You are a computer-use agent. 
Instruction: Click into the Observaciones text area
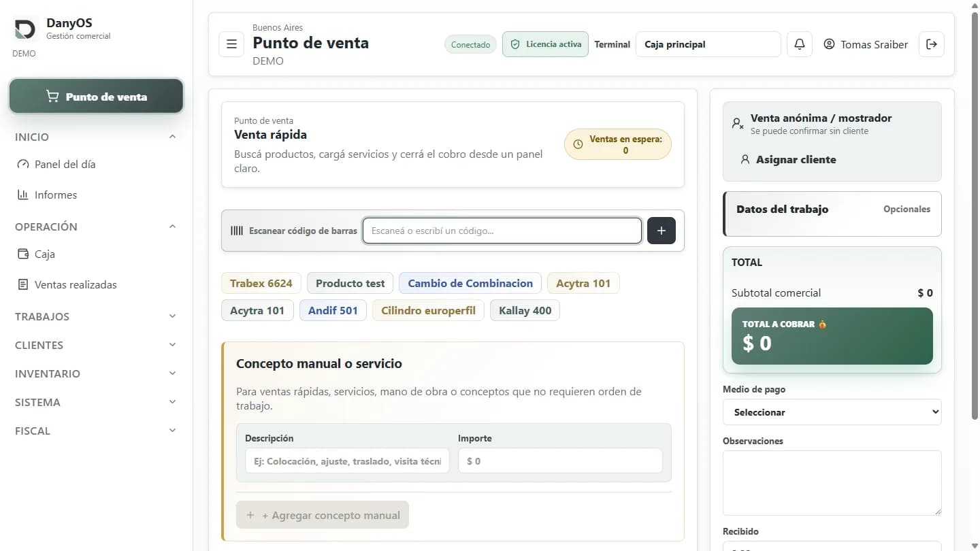(x=832, y=482)
